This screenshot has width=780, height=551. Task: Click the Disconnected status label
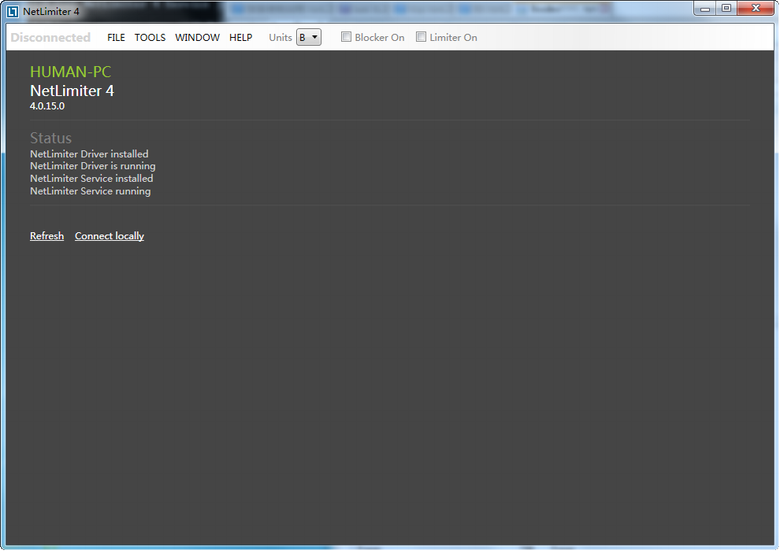tap(50, 37)
